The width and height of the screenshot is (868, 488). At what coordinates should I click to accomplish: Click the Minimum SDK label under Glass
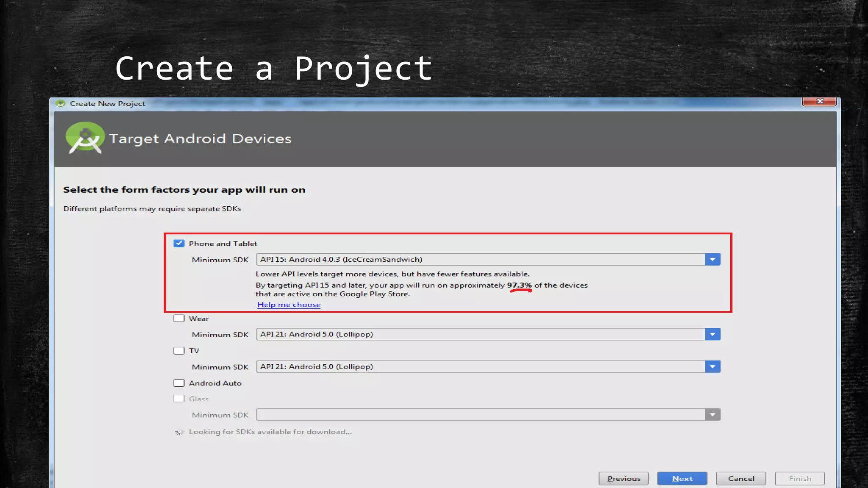pos(220,415)
